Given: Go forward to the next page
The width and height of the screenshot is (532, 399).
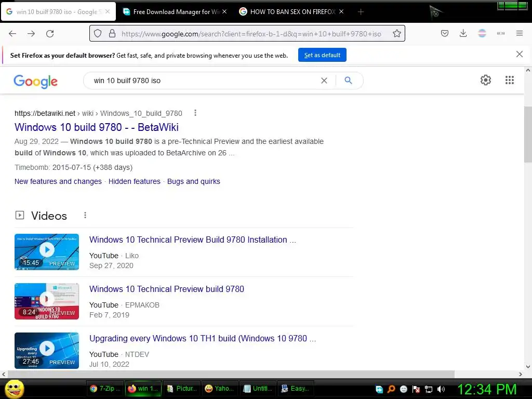Looking at the screenshot, I should pyautogui.click(x=31, y=34).
